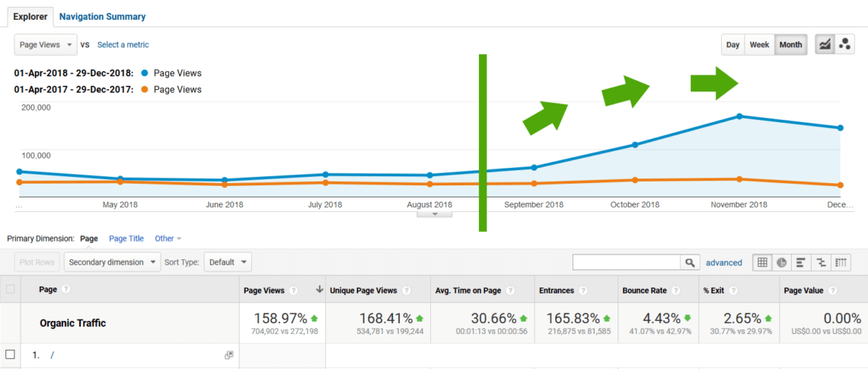This screenshot has width=868, height=369.
Task: Open the home page in new window icon
Action: [228, 355]
